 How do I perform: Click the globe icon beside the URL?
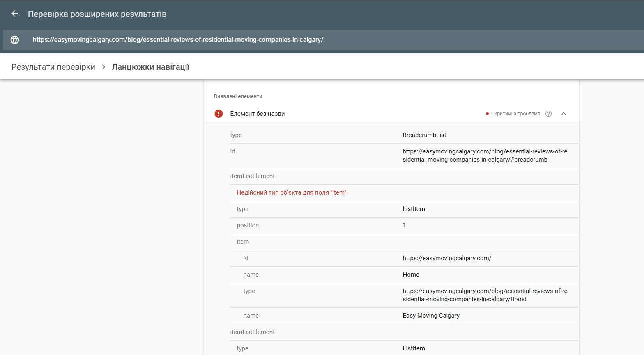click(x=15, y=40)
